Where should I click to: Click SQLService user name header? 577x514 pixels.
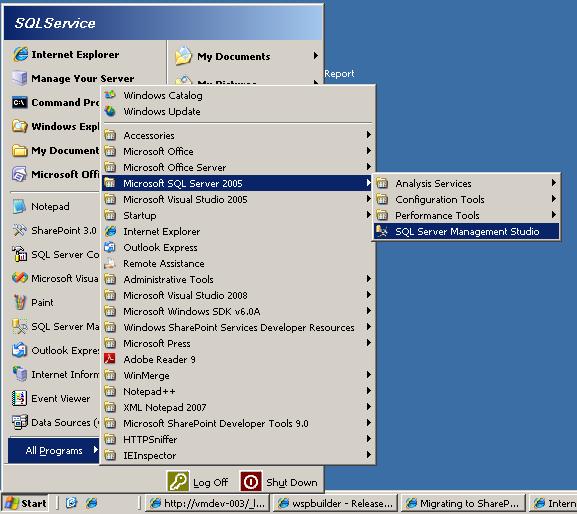[55, 23]
